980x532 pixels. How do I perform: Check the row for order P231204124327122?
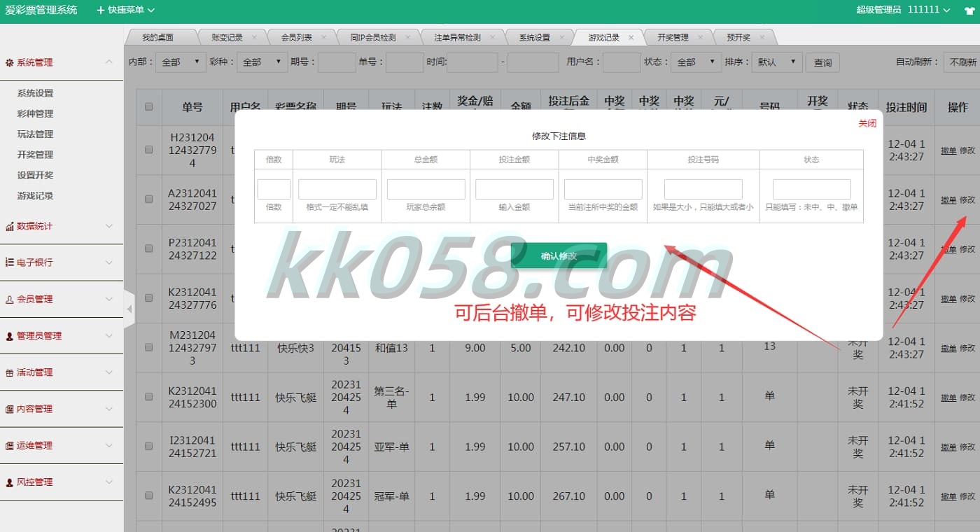pyautogui.click(x=148, y=248)
